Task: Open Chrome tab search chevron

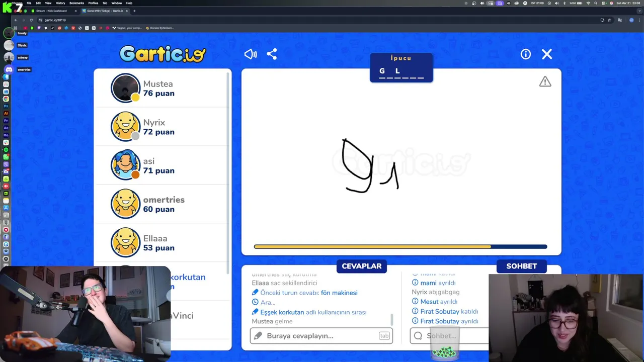Action: (x=639, y=11)
